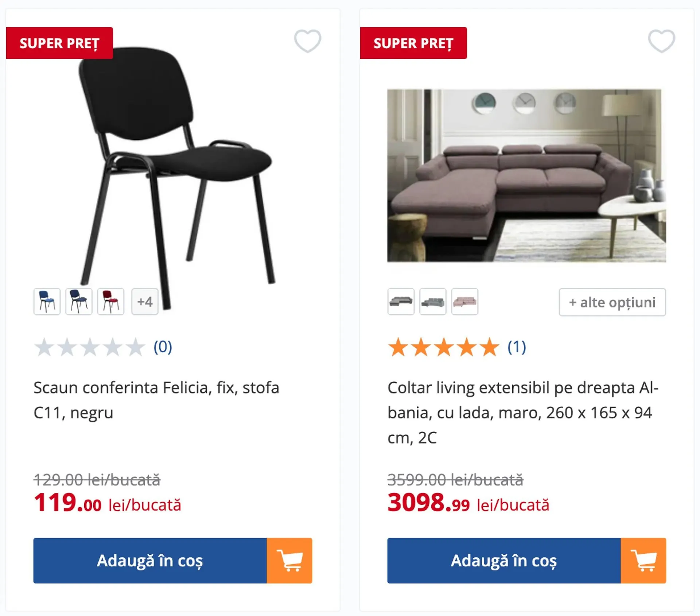Click the heart icon on the sofa card
The width and height of the screenshot is (700, 616).
(661, 41)
